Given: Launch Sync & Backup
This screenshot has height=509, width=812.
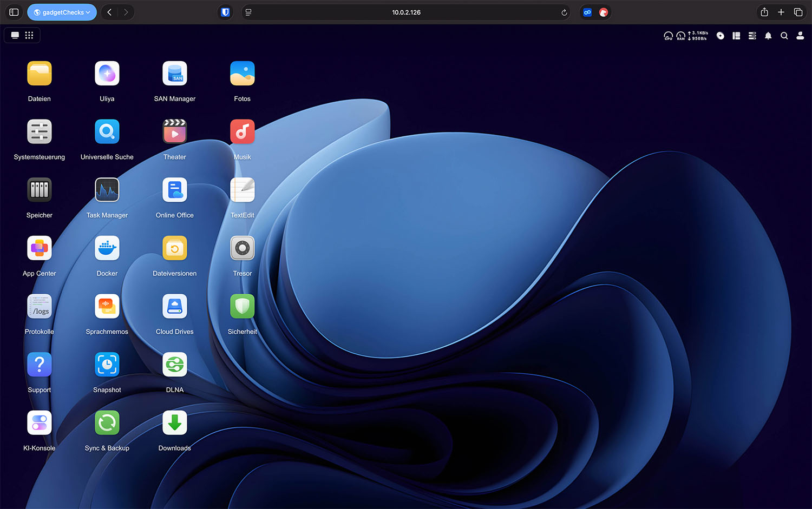Looking at the screenshot, I should click(x=107, y=424).
